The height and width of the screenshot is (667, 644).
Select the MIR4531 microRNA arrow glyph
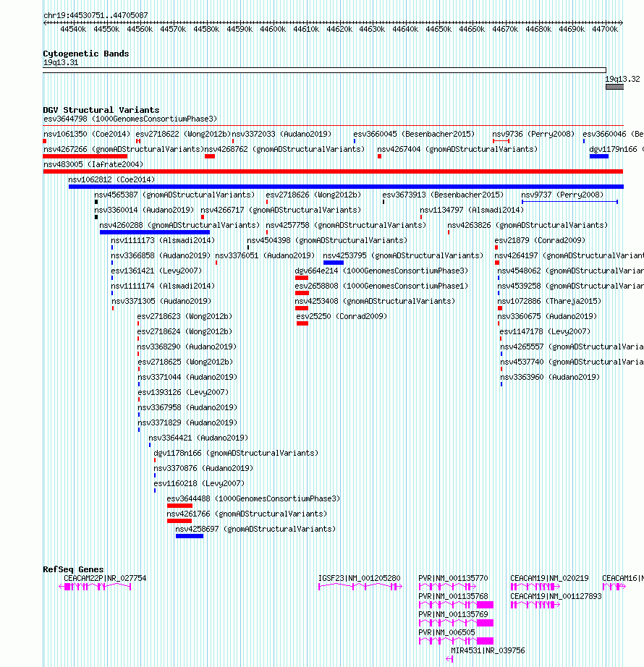click(449, 659)
